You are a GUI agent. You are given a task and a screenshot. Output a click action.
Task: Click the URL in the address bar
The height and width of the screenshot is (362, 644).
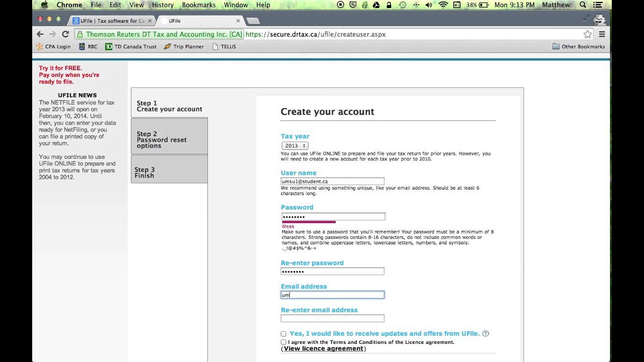click(315, 34)
